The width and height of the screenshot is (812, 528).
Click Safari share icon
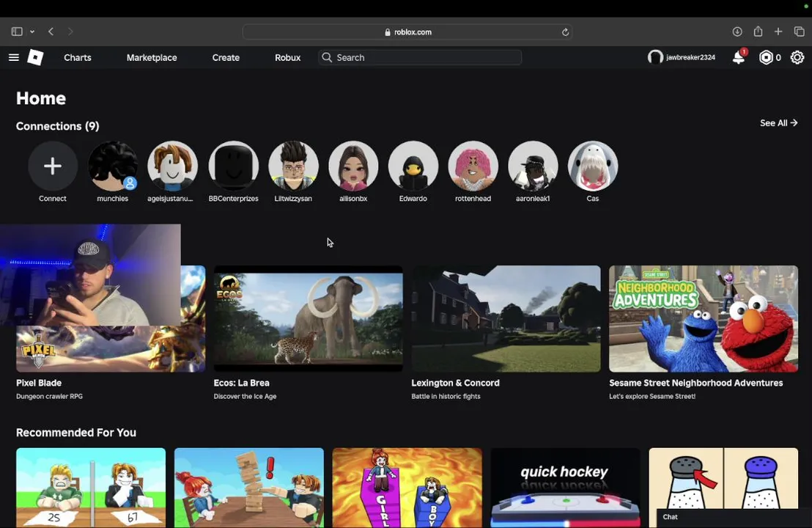click(x=759, y=31)
